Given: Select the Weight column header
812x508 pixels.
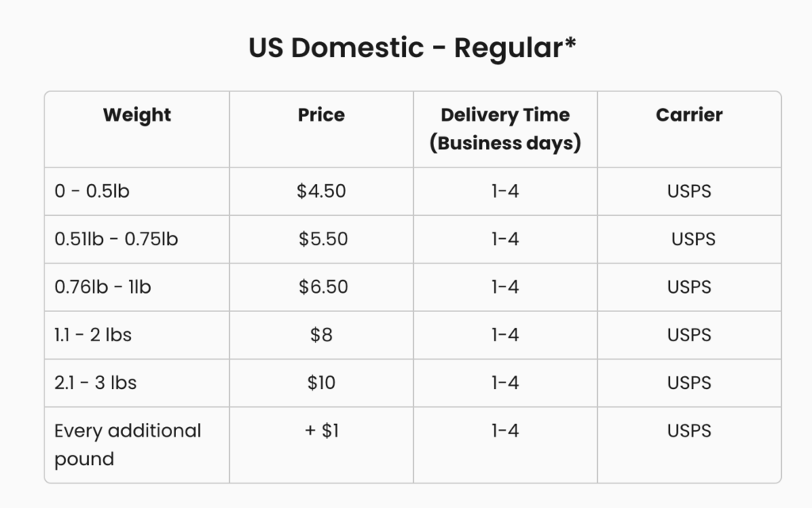Looking at the screenshot, I should click(137, 115).
